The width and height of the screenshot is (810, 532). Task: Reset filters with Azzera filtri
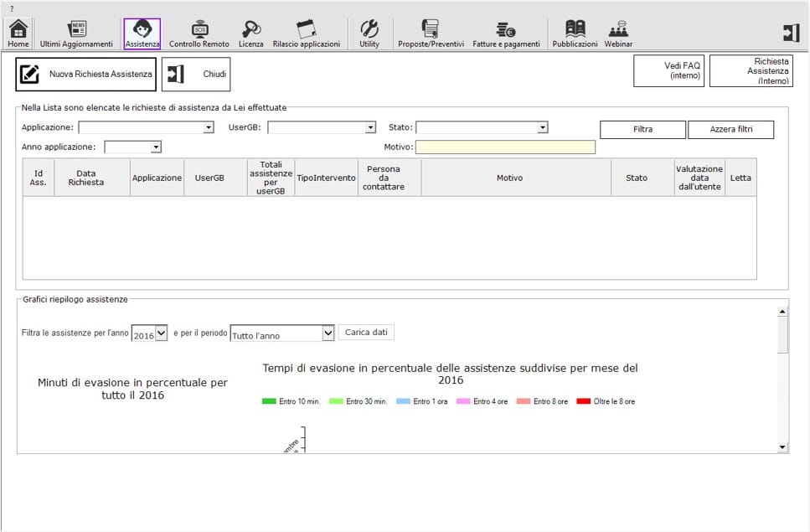point(731,130)
